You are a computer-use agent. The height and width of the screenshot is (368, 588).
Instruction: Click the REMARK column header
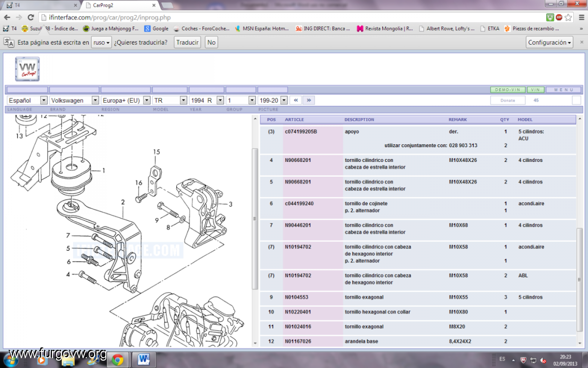tap(458, 120)
